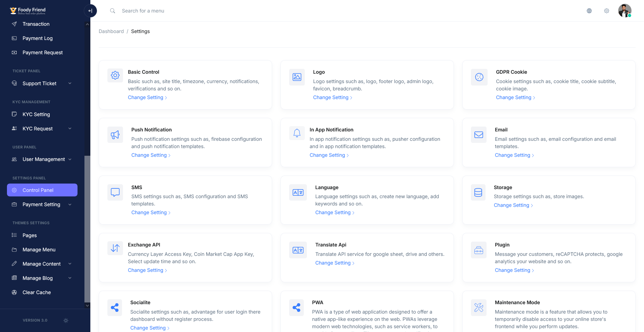Click the Email envelope icon

pyautogui.click(x=479, y=135)
